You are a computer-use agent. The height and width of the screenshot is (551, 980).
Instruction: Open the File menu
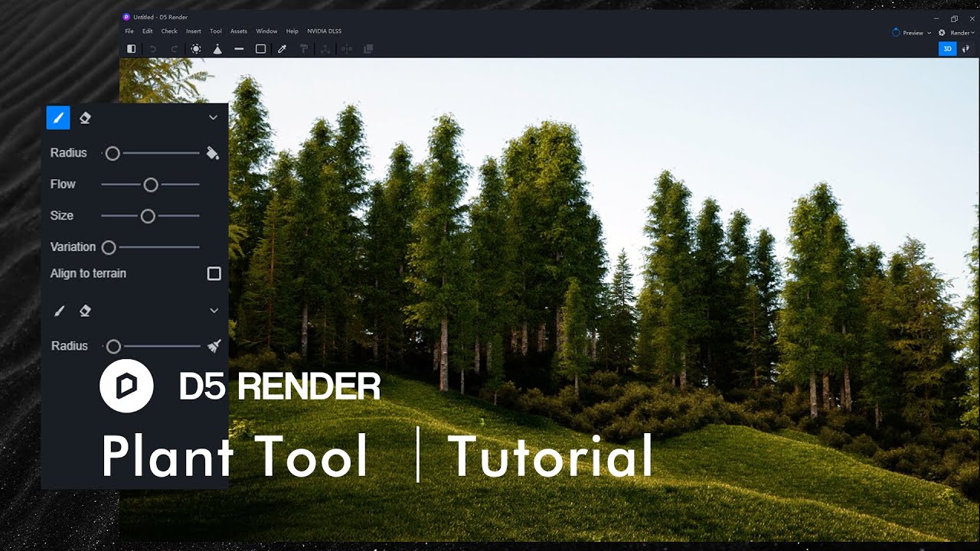[129, 31]
